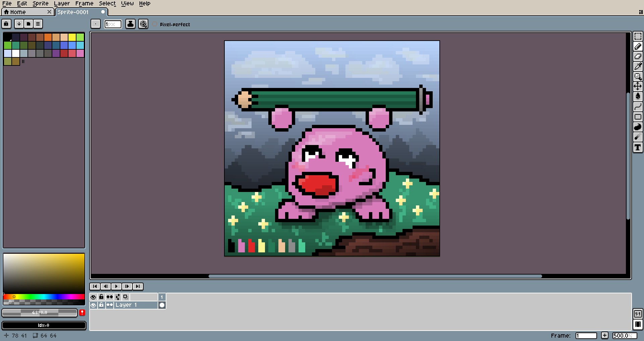Open the ink type selector
Screen dimensions: 644x341
130,24
